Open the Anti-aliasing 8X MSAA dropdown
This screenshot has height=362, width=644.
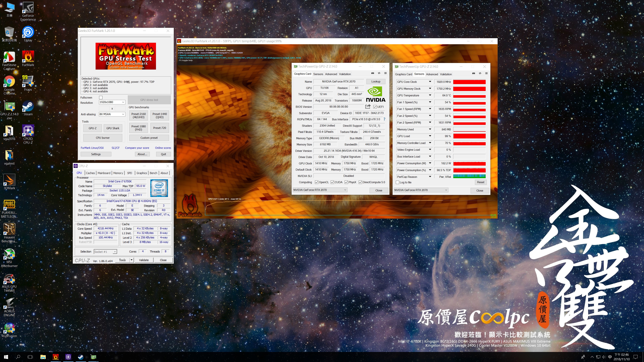pos(112,114)
